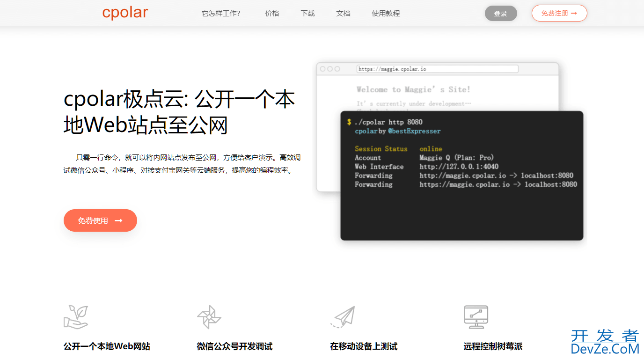
Task: Click the plant-in-hand icon above 公开一个本地Web网站
Action: pyautogui.click(x=76, y=317)
